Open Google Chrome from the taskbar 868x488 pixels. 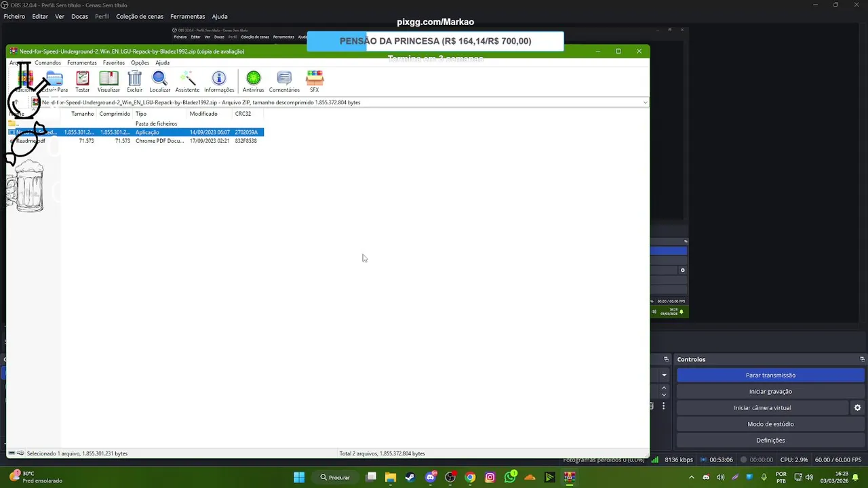coord(470,477)
